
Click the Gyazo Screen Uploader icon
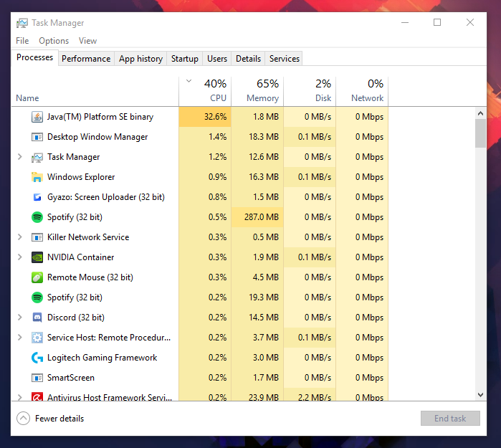pyautogui.click(x=37, y=197)
